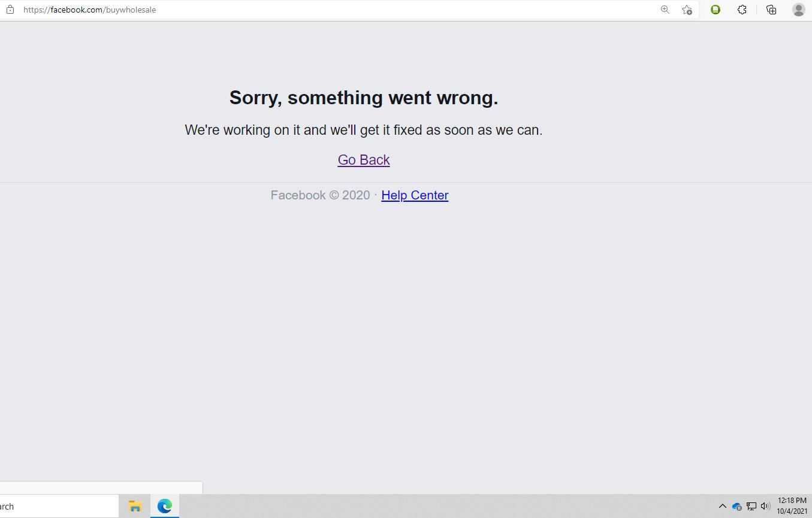This screenshot has width=812, height=518.
Task: Follow the Go Back link
Action: (364, 160)
